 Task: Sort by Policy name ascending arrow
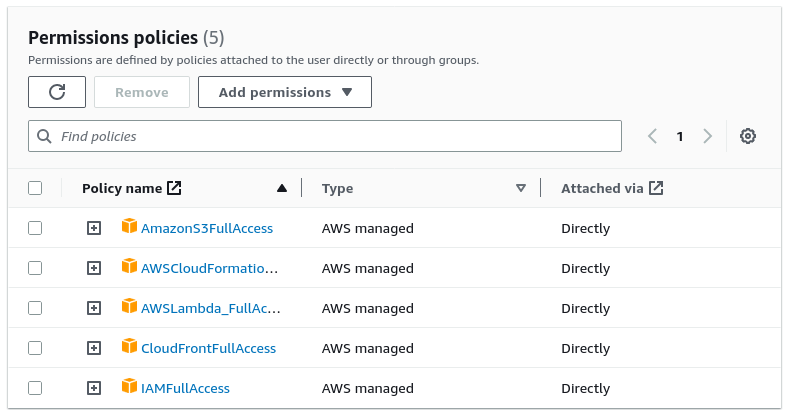click(x=282, y=188)
